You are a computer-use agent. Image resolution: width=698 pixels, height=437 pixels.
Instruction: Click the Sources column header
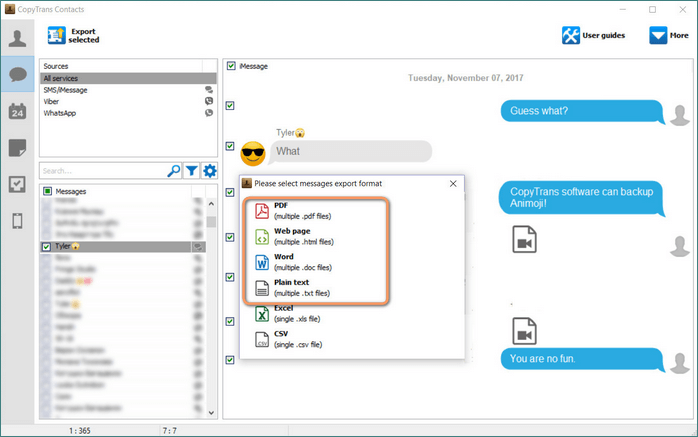click(x=121, y=66)
